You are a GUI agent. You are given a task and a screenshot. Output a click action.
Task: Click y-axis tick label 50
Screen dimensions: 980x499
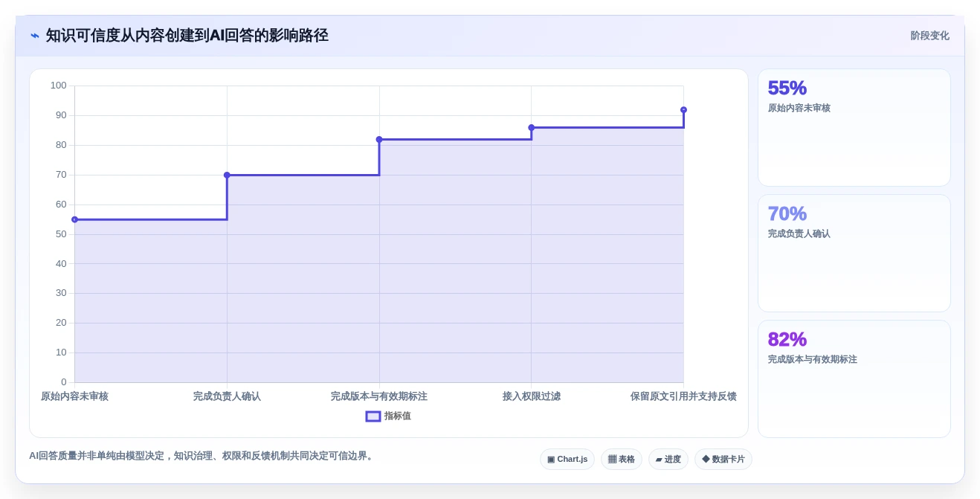pos(61,234)
